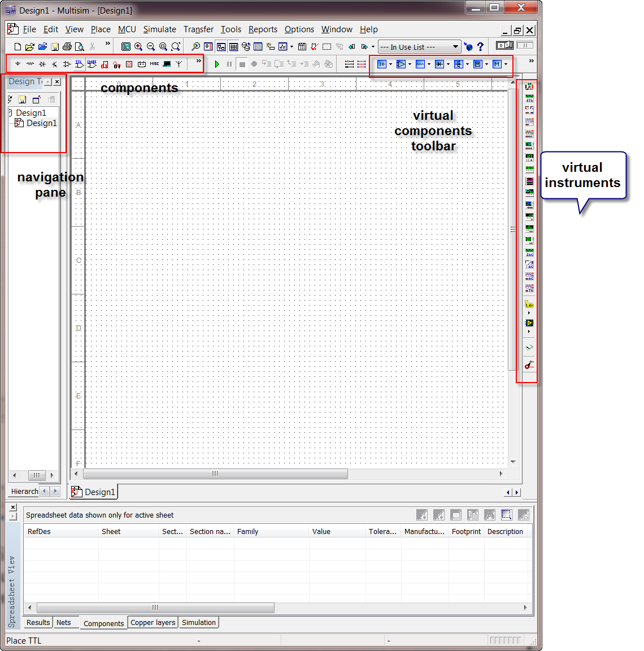Image resolution: width=644 pixels, height=651 pixels.
Task: Place a Power component
Action: click(x=141, y=64)
